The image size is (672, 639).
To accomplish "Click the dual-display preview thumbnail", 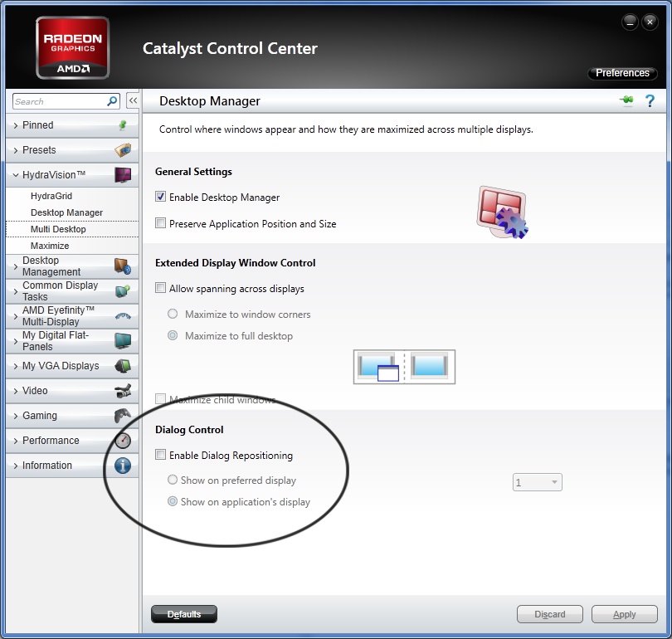I will coord(404,367).
